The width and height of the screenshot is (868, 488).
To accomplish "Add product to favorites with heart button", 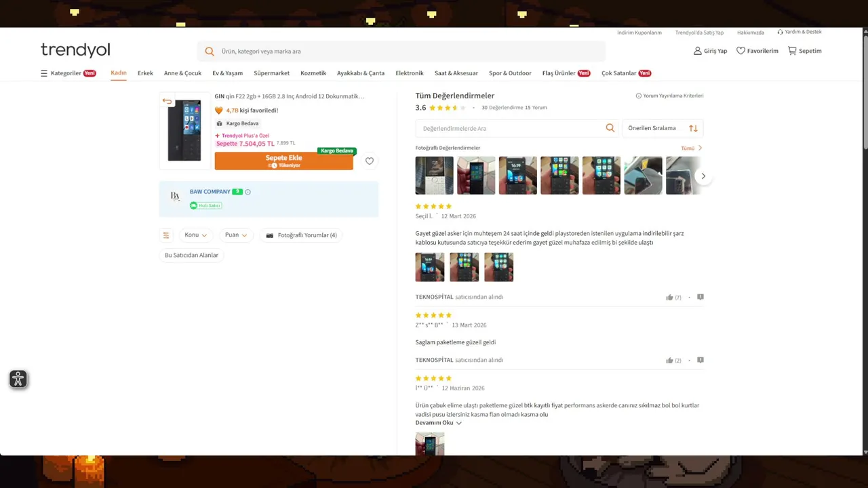I will click(x=370, y=161).
